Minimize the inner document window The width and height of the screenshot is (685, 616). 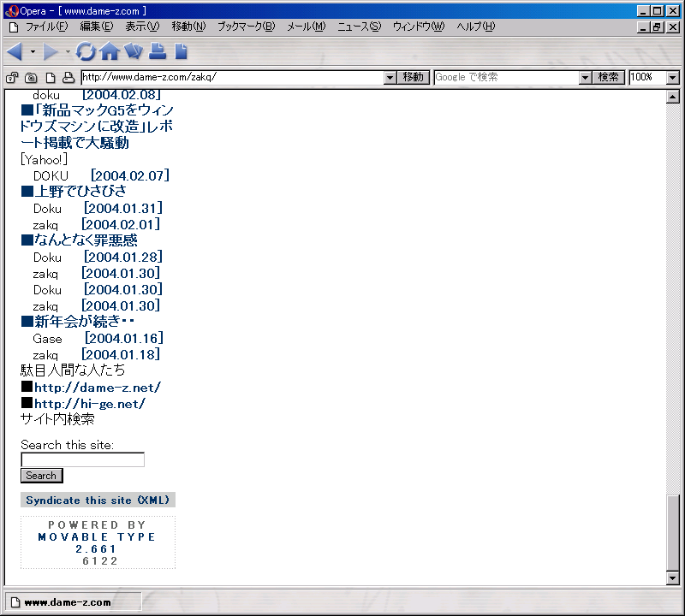coord(643,27)
